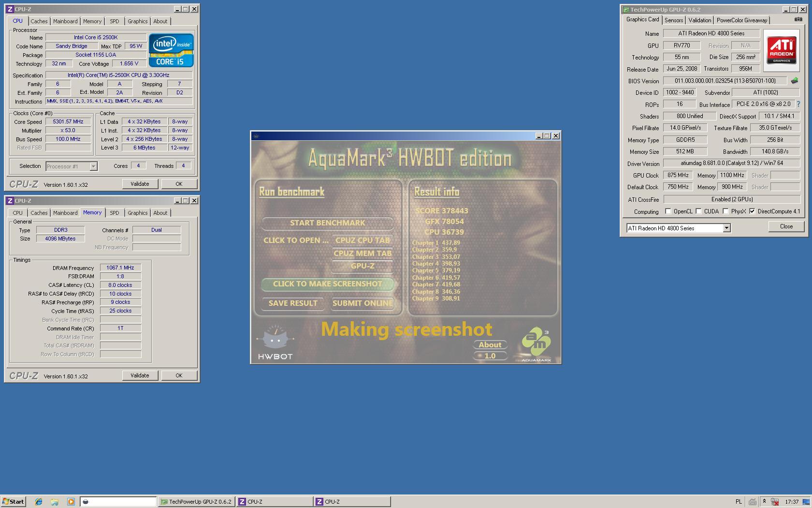This screenshot has height=508, width=812.
Task: Click the BIOS save chip icon in GPU-Z
Action: [794, 81]
